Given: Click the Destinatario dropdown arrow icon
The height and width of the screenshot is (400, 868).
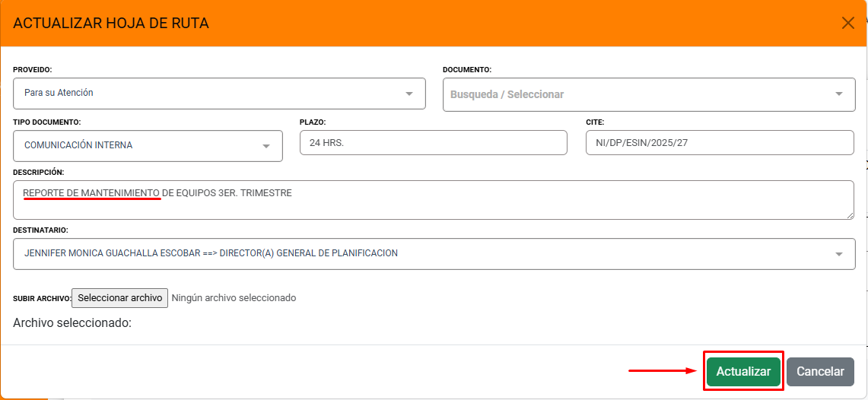Looking at the screenshot, I should coord(839,254).
